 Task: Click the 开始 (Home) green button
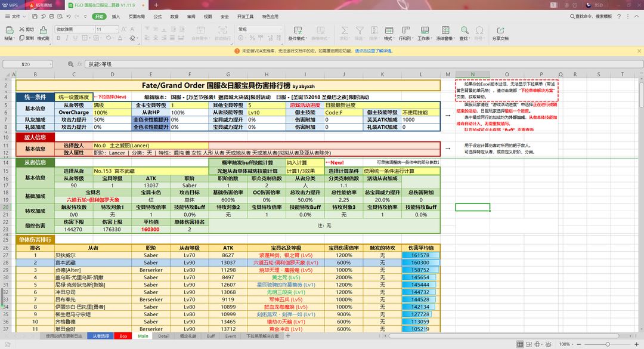coord(100,17)
